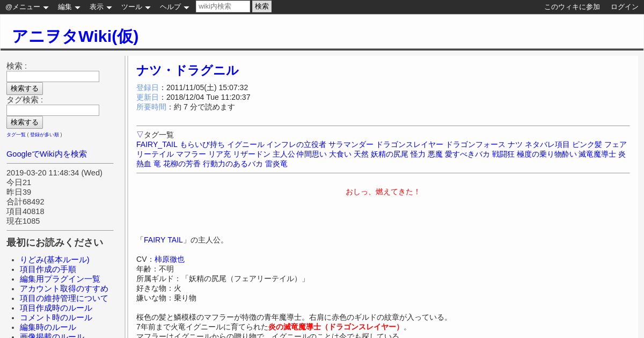Click the top bar 検索 button
The width and height of the screenshot is (644, 338).
[262, 6]
